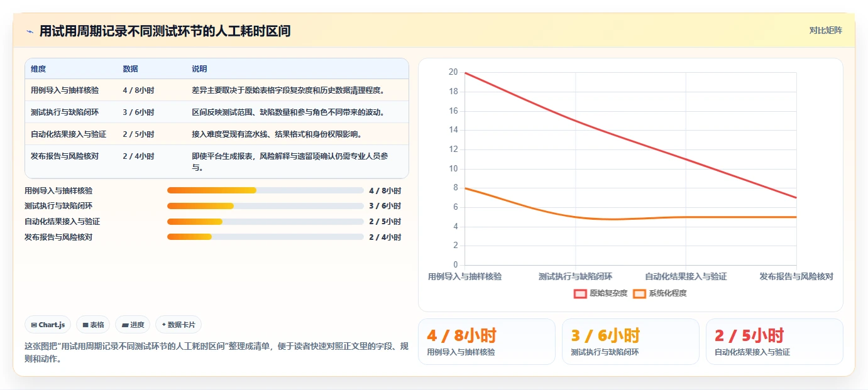Click table value 2 / 4小时
Image resolution: width=868 pixels, height=390 pixels.
(x=138, y=156)
